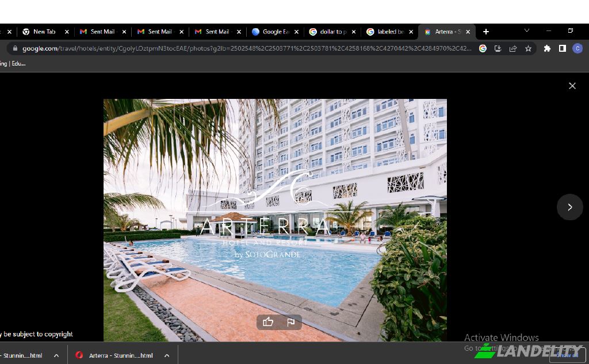Viewport: 589px width, 364px height.
Task: Like the hotel photo with thumbs-up
Action: coord(268,322)
